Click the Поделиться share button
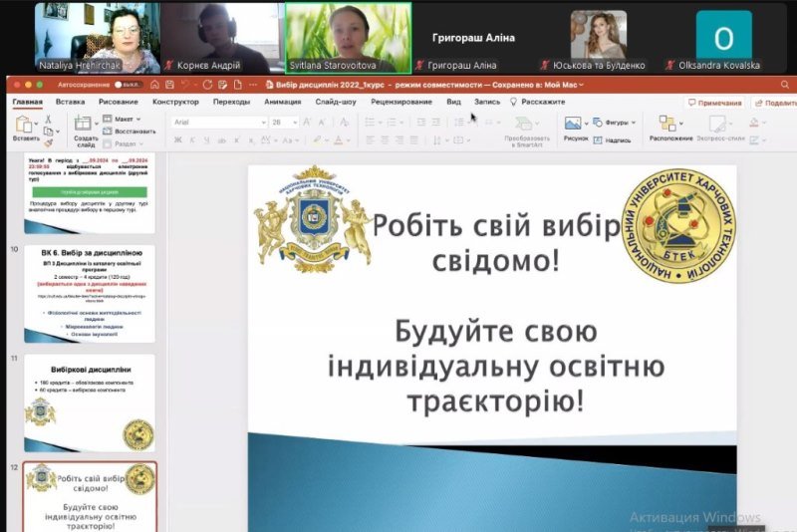 (775, 103)
